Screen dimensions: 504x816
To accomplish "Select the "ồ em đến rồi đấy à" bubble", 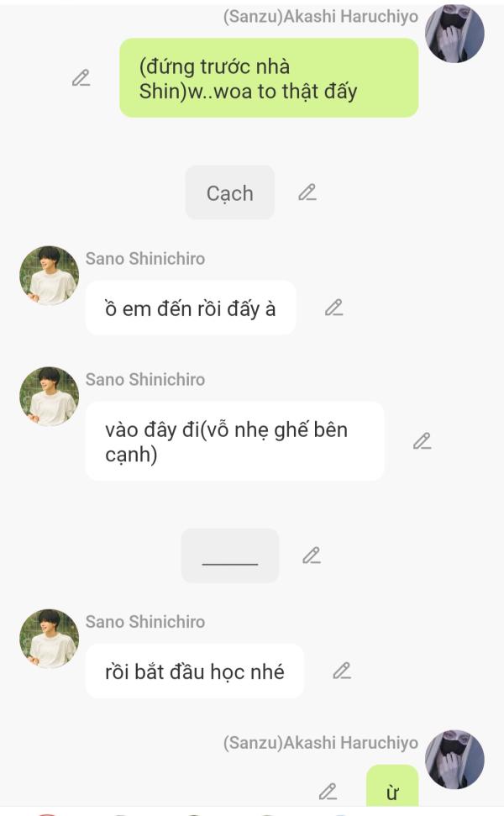I will 190,308.
